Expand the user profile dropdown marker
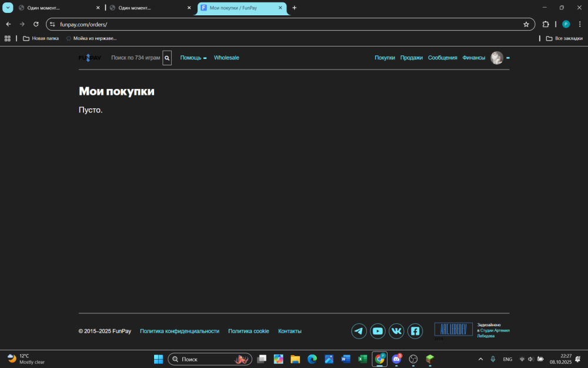 click(508, 58)
